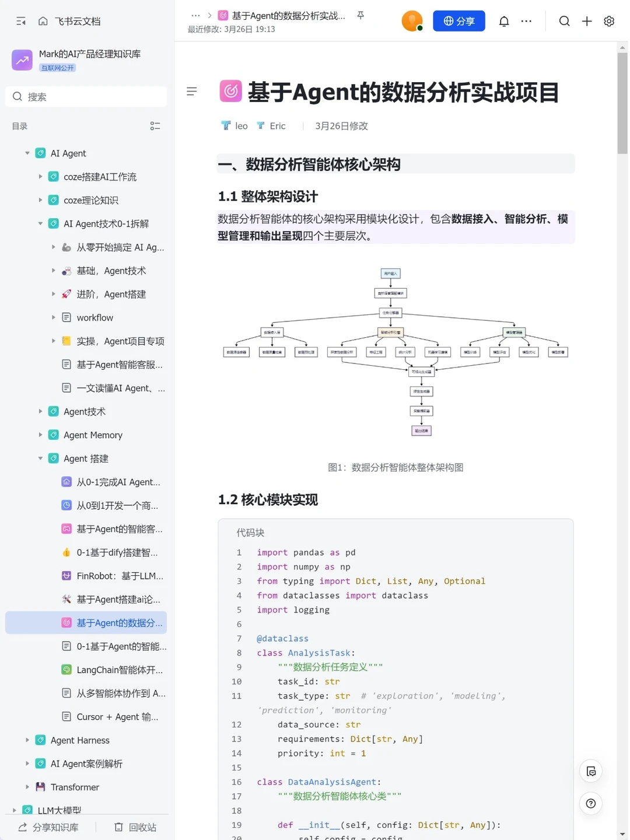
Task: Open the comments panel icon at the bottom right
Action: click(x=591, y=771)
